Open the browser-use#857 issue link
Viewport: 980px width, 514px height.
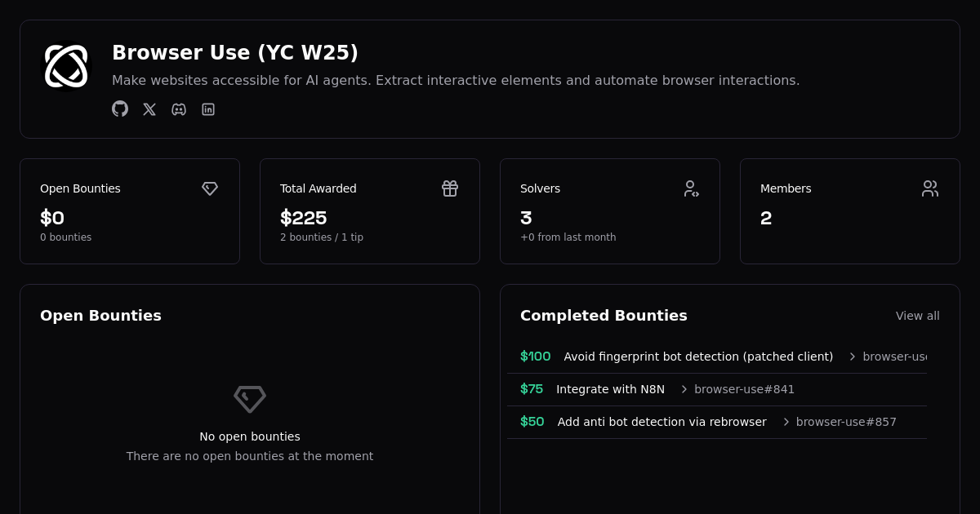pos(846,422)
